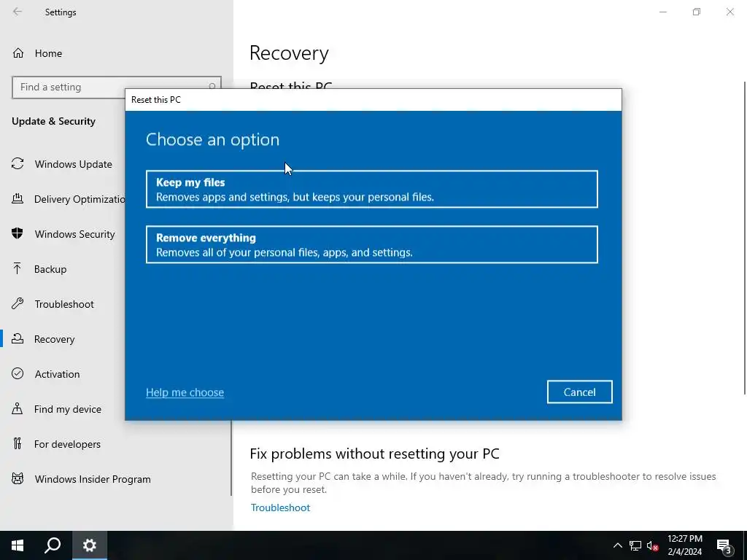Click the muted volume tray icon
This screenshot has height=560, width=747.
tap(652, 545)
